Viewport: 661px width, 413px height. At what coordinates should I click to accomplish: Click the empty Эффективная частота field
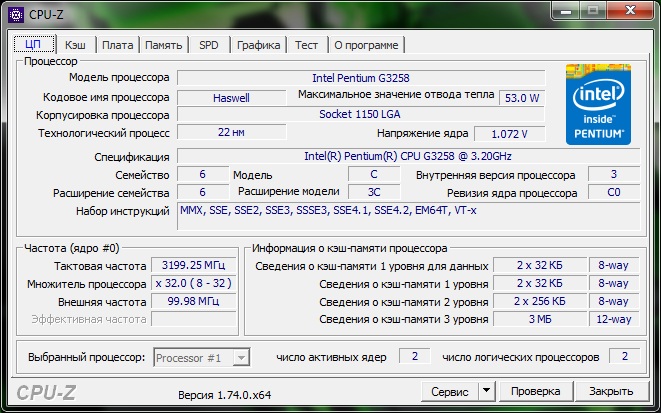tap(193, 319)
